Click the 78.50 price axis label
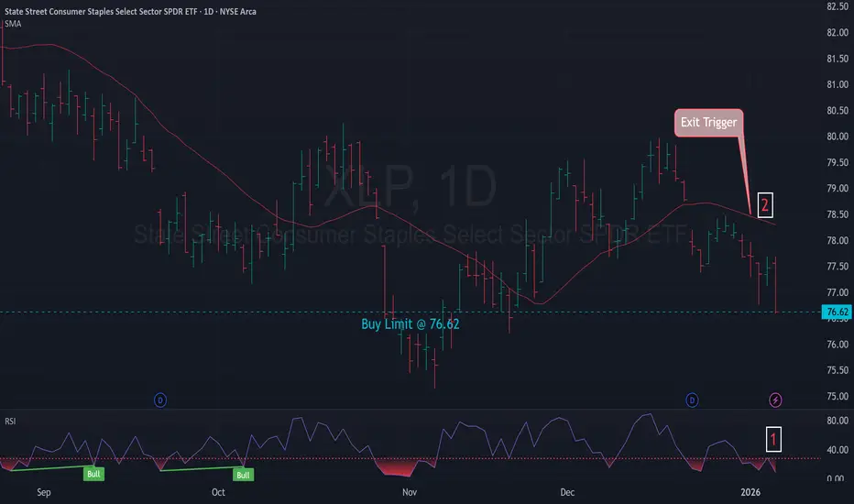 point(838,214)
